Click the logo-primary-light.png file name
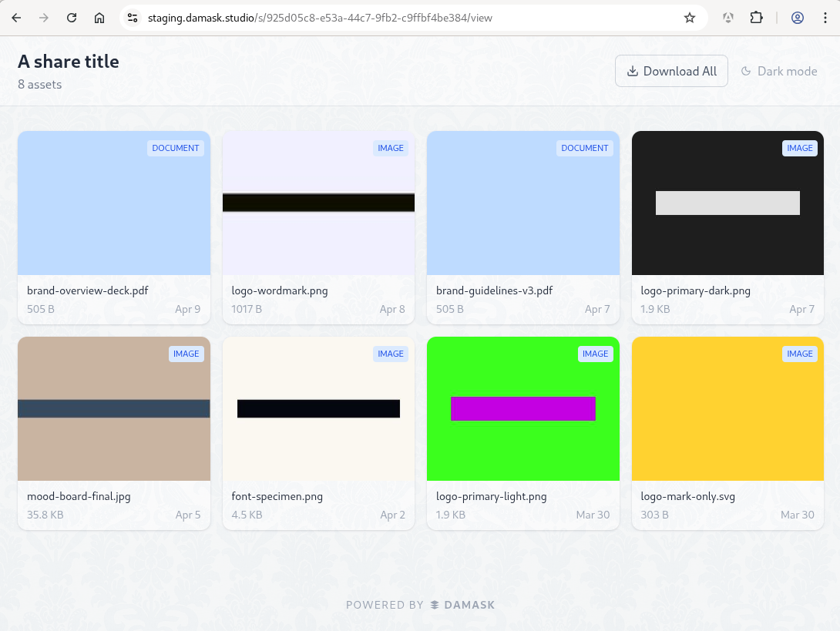Viewport: 840px width, 631px height. (x=491, y=496)
